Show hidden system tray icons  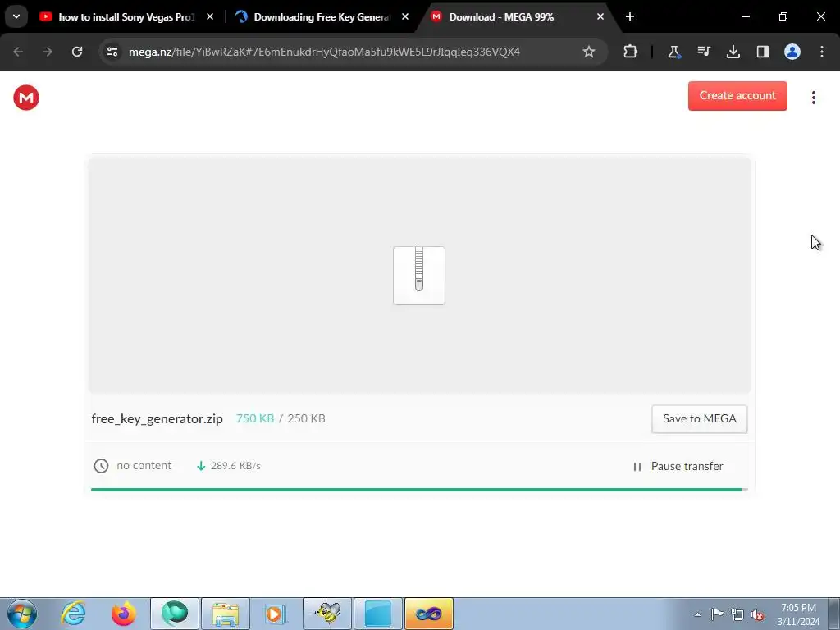click(697, 614)
